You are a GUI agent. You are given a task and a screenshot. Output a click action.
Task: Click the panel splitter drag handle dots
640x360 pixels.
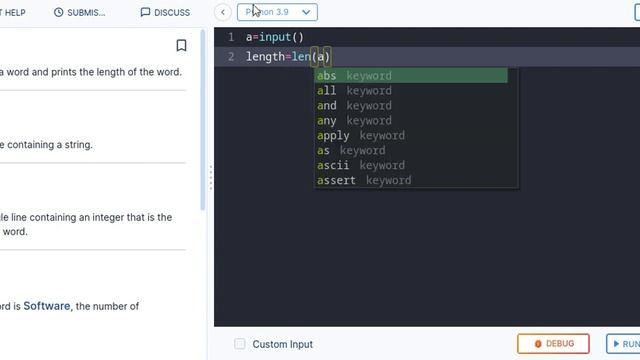(x=211, y=178)
